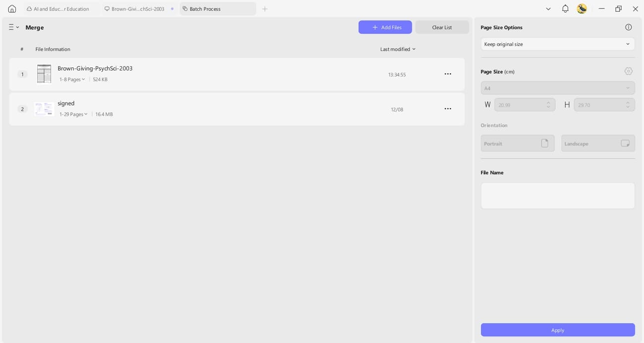644x343 pixels.
Task: Expand the 1-8 Pages range dropdown
Action: point(72,79)
